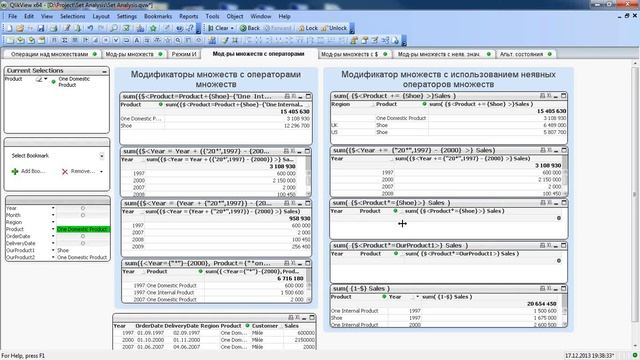Screen dimensions: 640x360
Task: Click the Year selection indicator circle
Action: click(83, 208)
